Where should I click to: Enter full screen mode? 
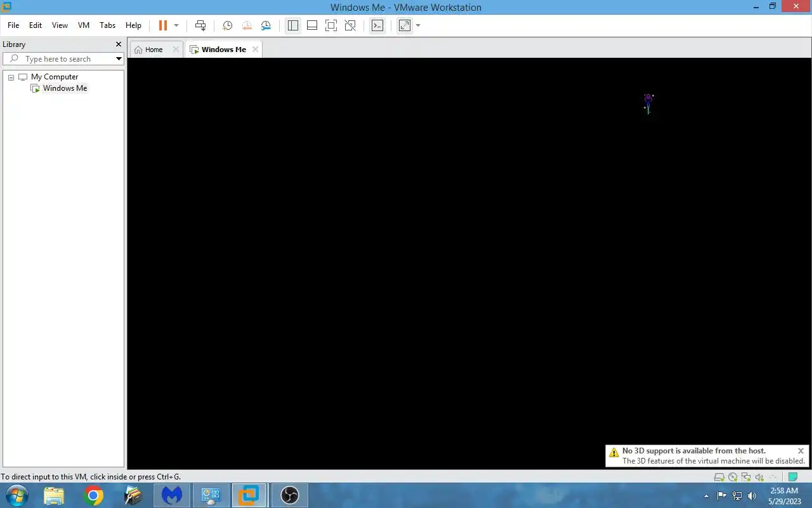tap(331, 25)
